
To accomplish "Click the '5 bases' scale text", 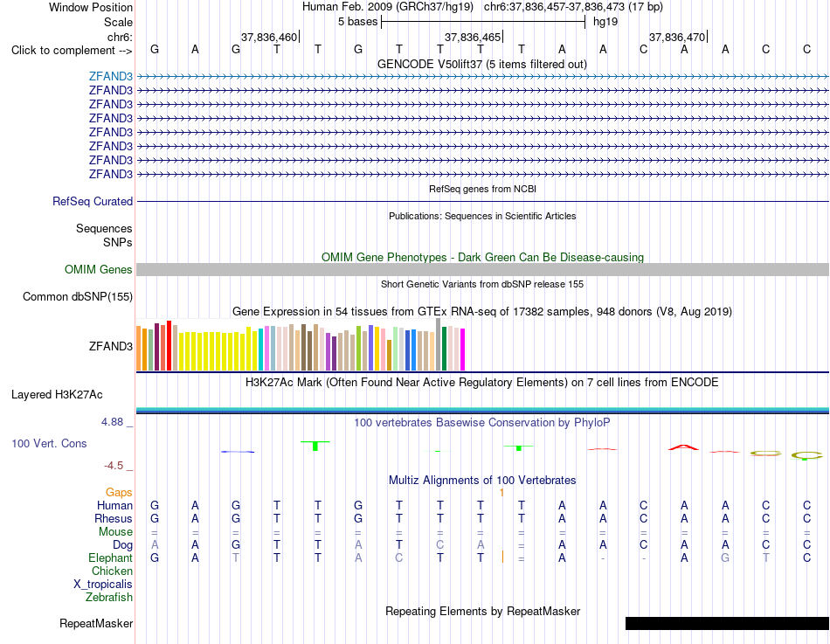I will coord(358,22).
